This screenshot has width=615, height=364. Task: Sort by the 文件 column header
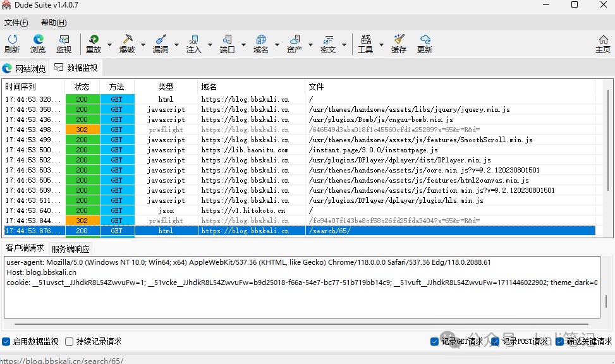click(x=450, y=87)
